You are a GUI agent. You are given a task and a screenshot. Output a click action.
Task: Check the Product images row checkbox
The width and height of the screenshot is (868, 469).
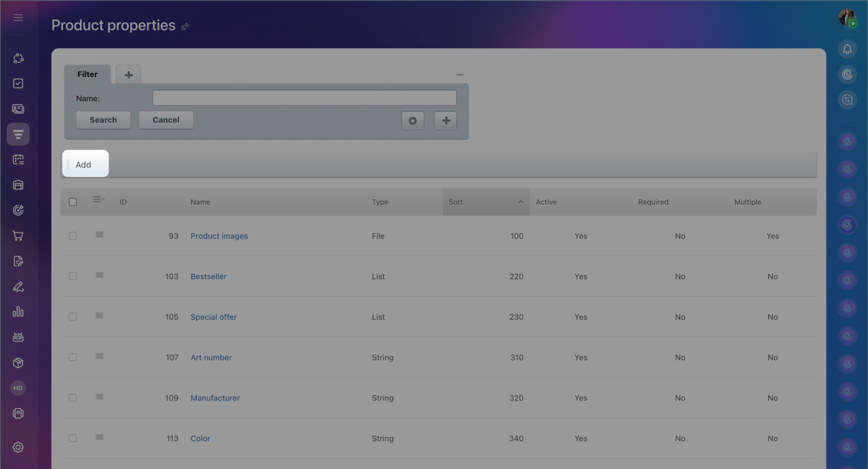click(73, 236)
